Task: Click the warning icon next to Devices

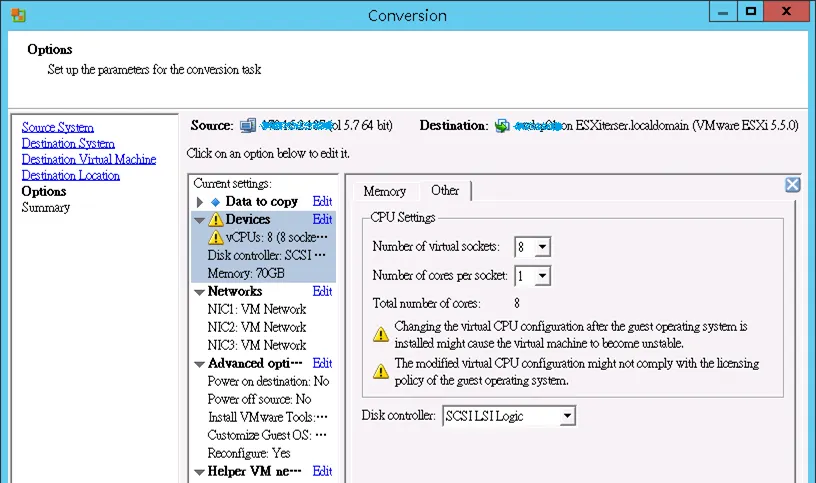Action: point(215,220)
